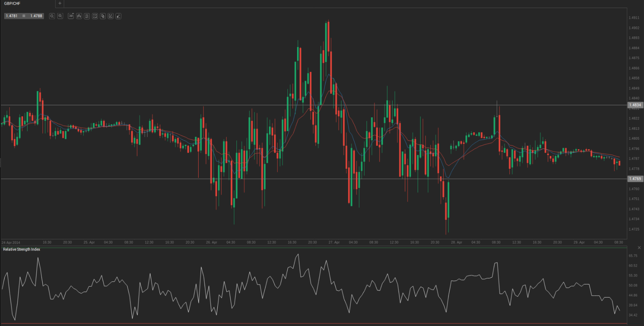Click the 27. Apr date marker

pos(334,242)
